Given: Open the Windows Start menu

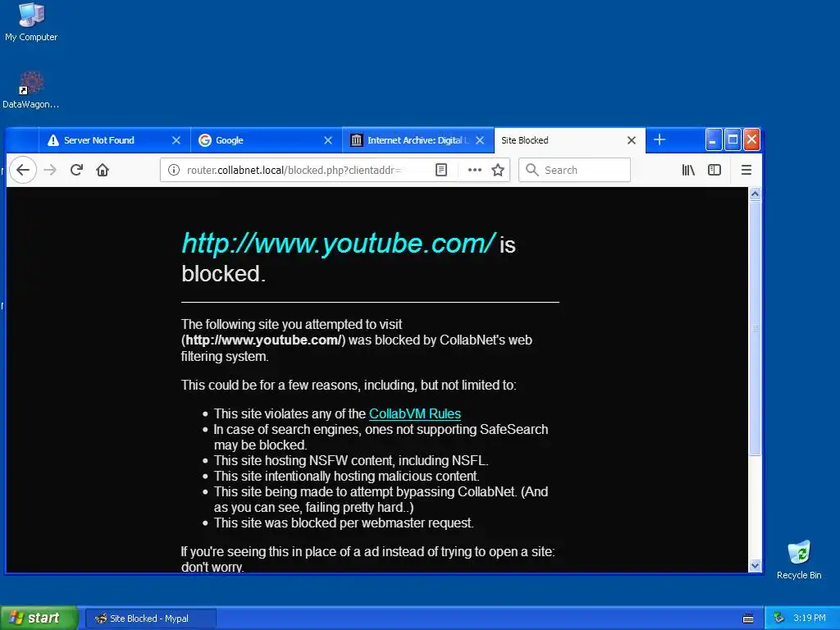Looking at the screenshot, I should [39, 619].
